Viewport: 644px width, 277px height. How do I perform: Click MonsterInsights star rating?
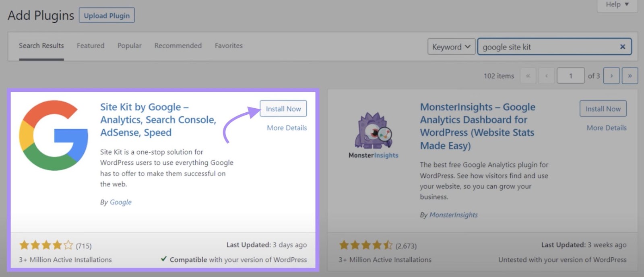[365, 245]
